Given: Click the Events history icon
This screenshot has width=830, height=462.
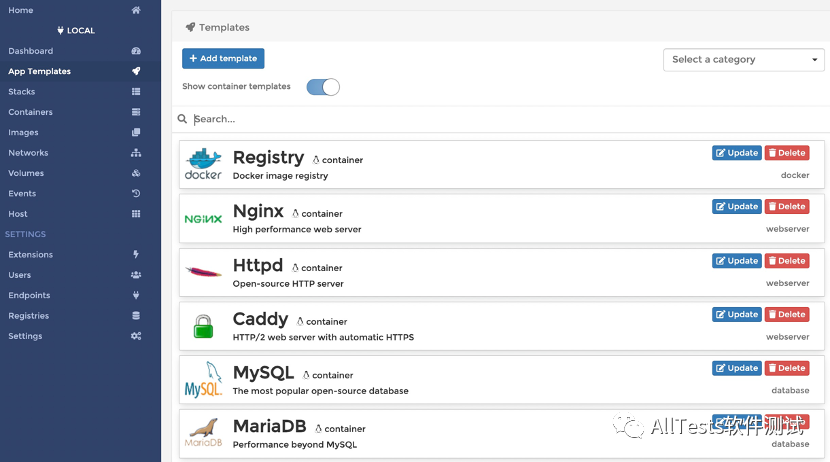Looking at the screenshot, I should 136,193.
